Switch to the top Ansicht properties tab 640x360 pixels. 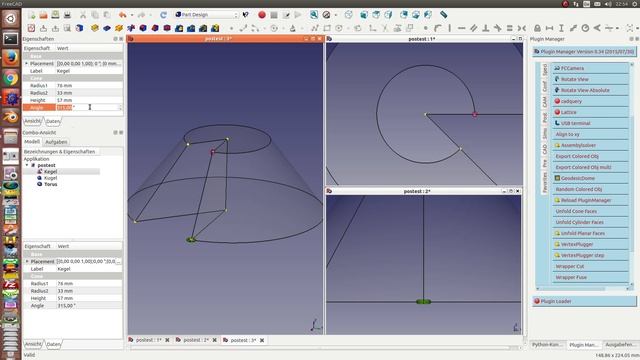click(33, 121)
